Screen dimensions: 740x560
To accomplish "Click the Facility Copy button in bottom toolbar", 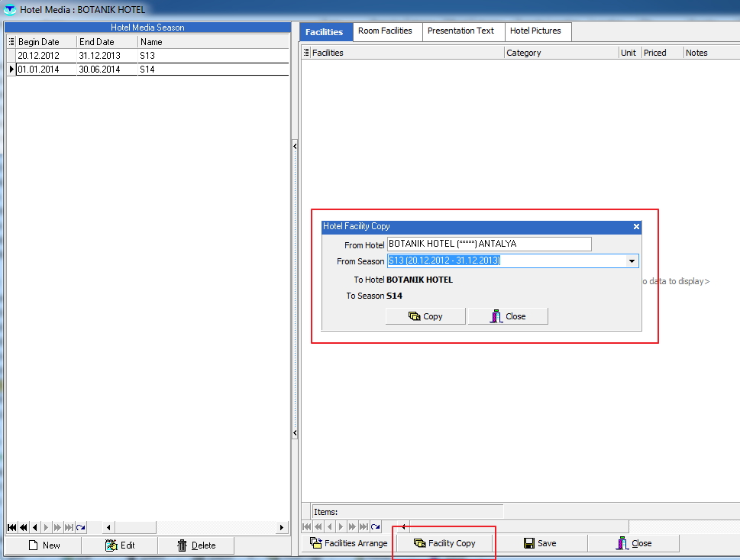I will (444, 543).
